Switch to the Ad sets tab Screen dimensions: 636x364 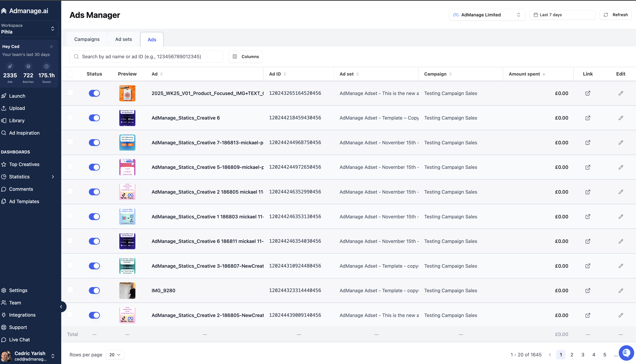[123, 39]
